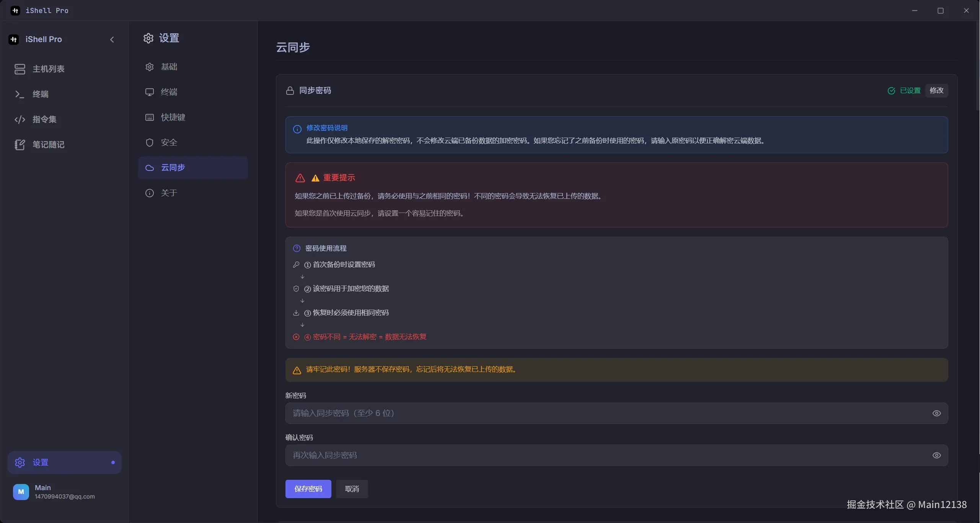Viewport: 980px width, 523px height.
Task: Open 设置 from bottom of sidebar
Action: tap(40, 462)
